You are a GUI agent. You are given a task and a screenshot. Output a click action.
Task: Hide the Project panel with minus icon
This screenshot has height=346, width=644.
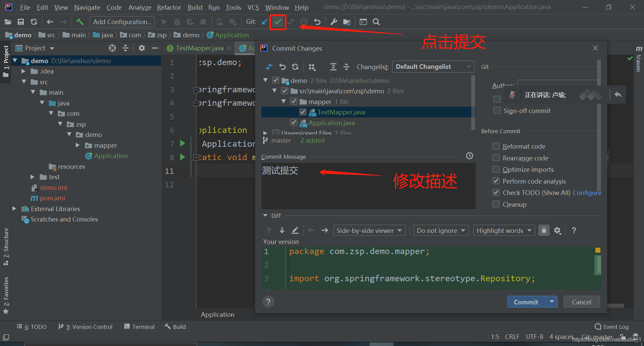click(155, 48)
